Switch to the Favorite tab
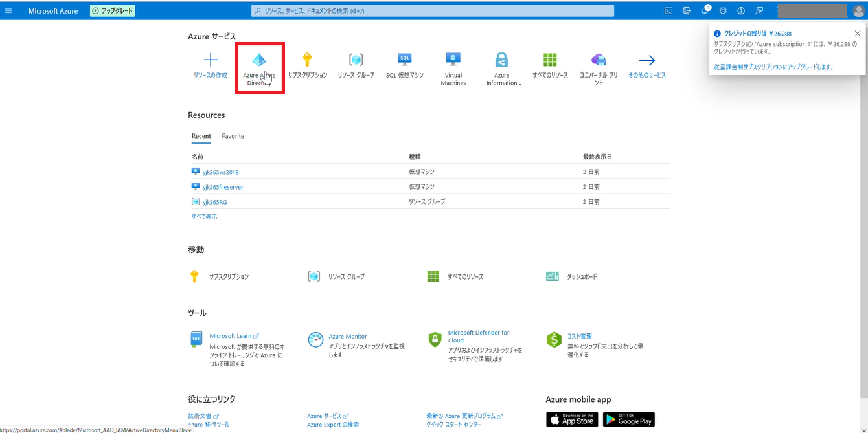 (x=233, y=136)
